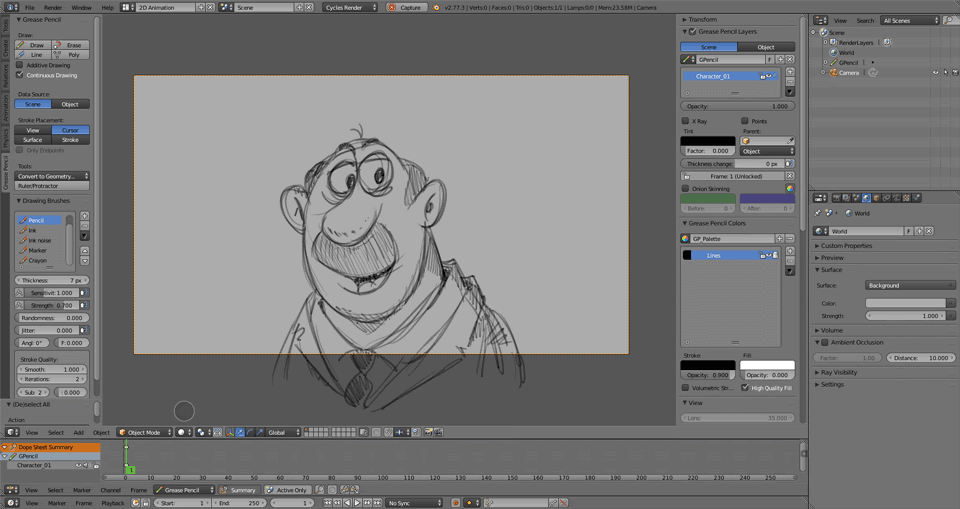Screen dimensions: 960x509
Task: Select the Marker drawing brush
Action: [x=37, y=250]
